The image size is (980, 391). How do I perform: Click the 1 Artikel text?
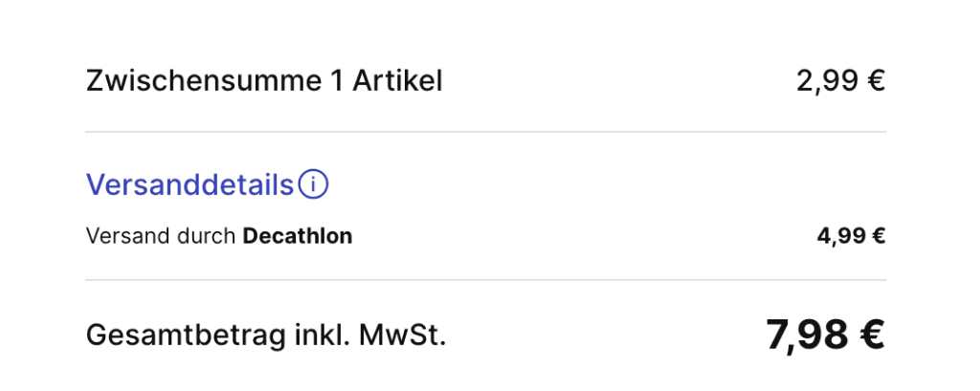pyautogui.click(x=385, y=82)
